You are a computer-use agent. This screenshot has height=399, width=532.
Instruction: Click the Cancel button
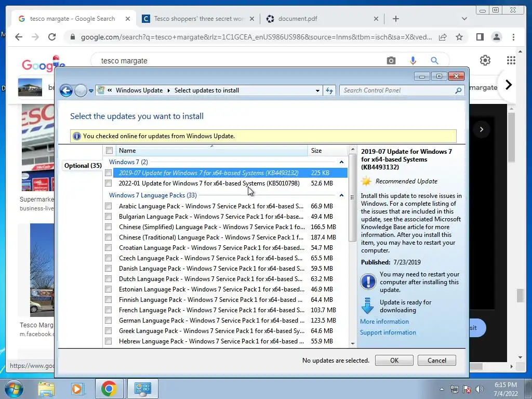[436, 361]
